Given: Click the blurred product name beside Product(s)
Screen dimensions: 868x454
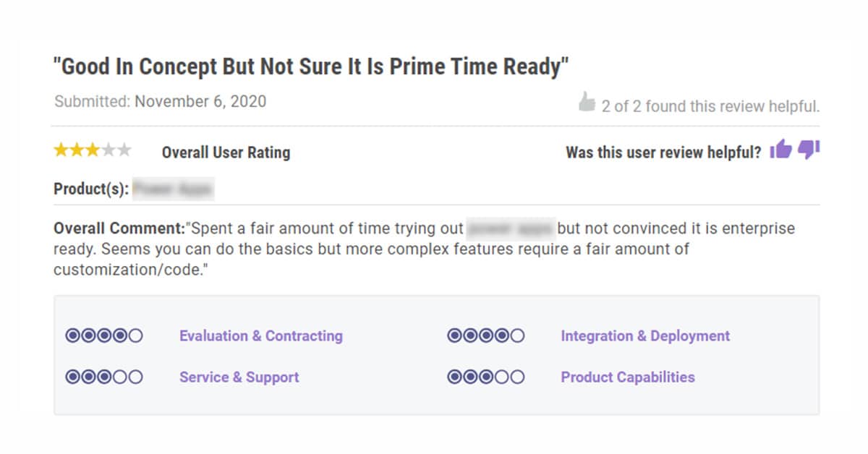Looking at the screenshot, I should [x=173, y=189].
